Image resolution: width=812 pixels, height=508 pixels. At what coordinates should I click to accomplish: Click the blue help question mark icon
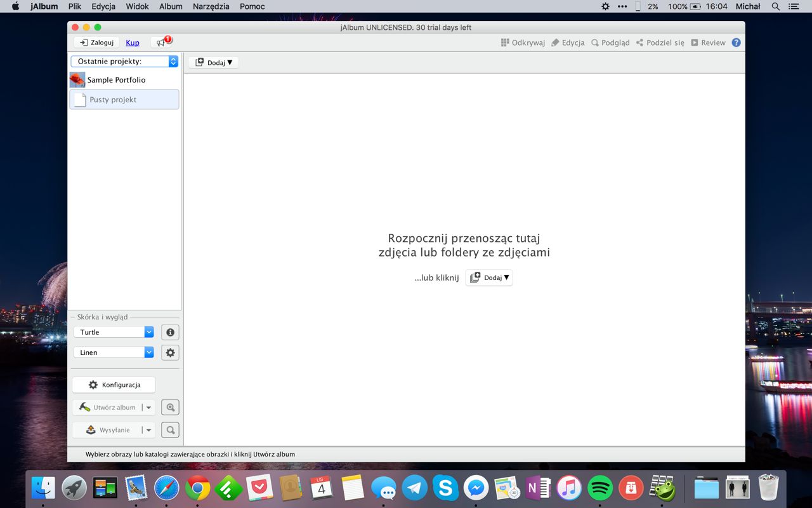pyautogui.click(x=736, y=43)
